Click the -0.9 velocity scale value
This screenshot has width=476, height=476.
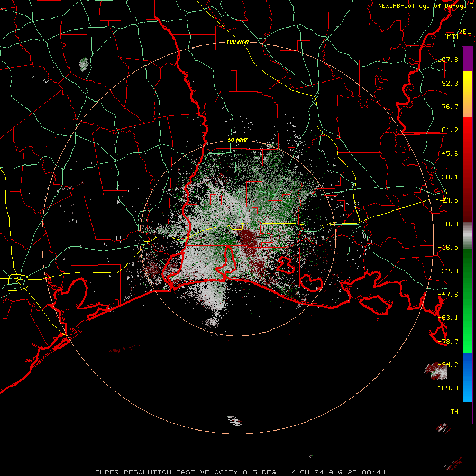[x=450, y=224]
